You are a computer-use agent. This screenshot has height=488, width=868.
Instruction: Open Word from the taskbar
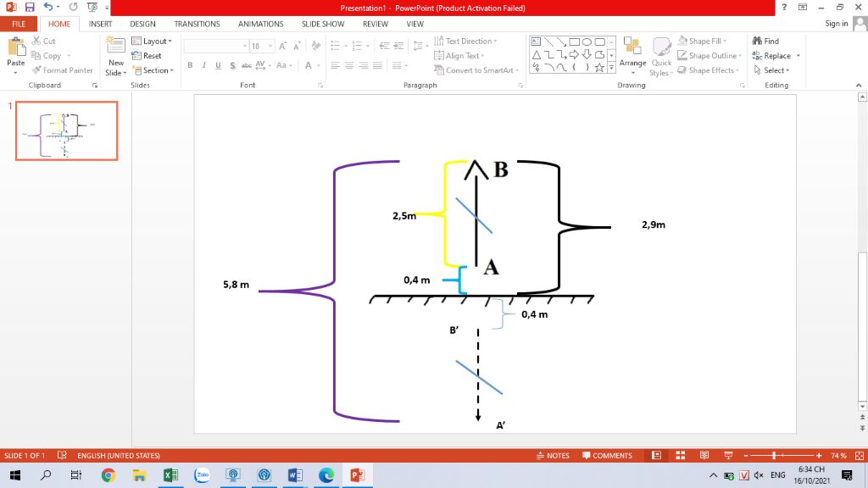pos(295,474)
